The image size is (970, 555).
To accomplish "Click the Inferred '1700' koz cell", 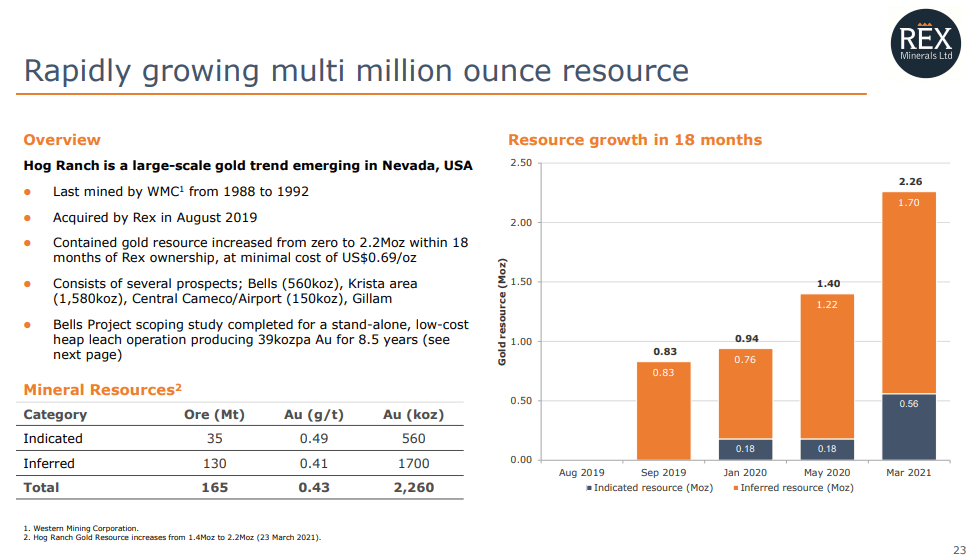I will [x=413, y=463].
